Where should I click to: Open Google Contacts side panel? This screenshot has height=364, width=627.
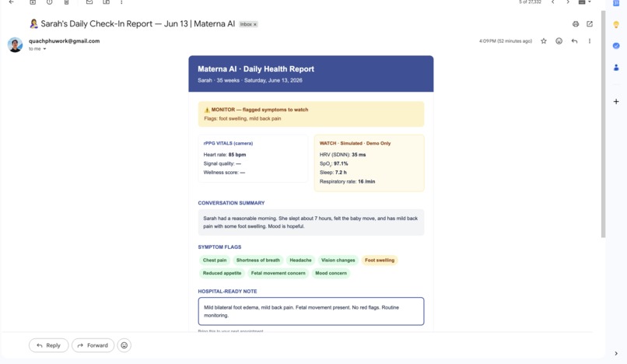[x=616, y=68]
